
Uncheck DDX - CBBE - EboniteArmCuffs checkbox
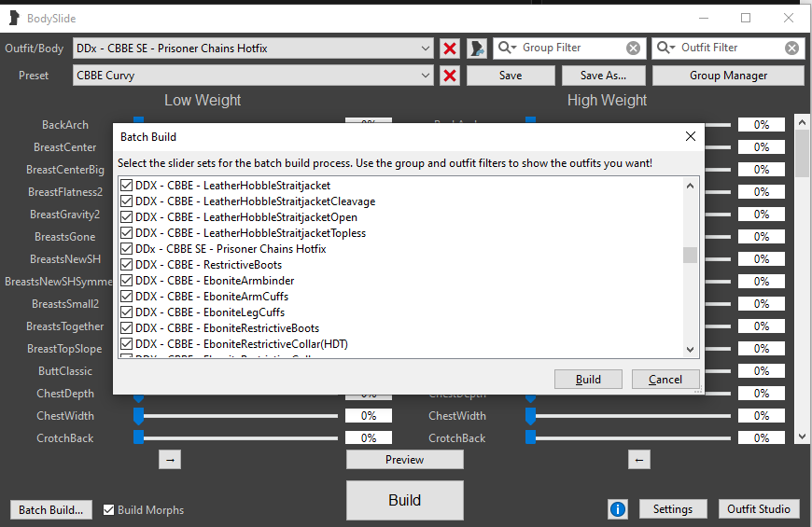click(x=126, y=296)
